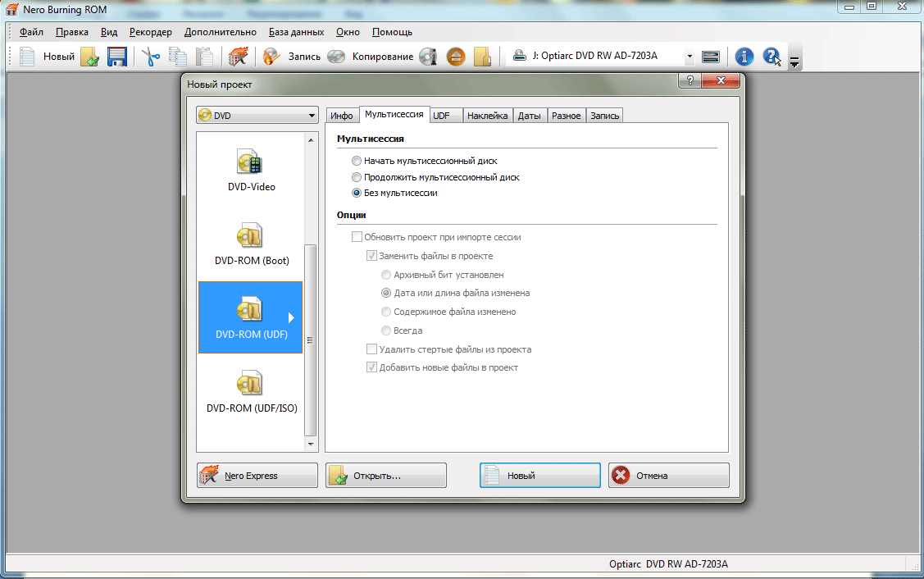The width and height of the screenshot is (924, 579).
Task: Switch to the Даты tab
Action: [529, 116]
